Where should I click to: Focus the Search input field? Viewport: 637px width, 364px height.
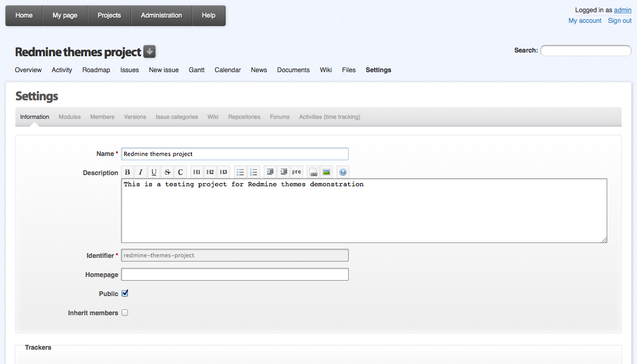(586, 50)
